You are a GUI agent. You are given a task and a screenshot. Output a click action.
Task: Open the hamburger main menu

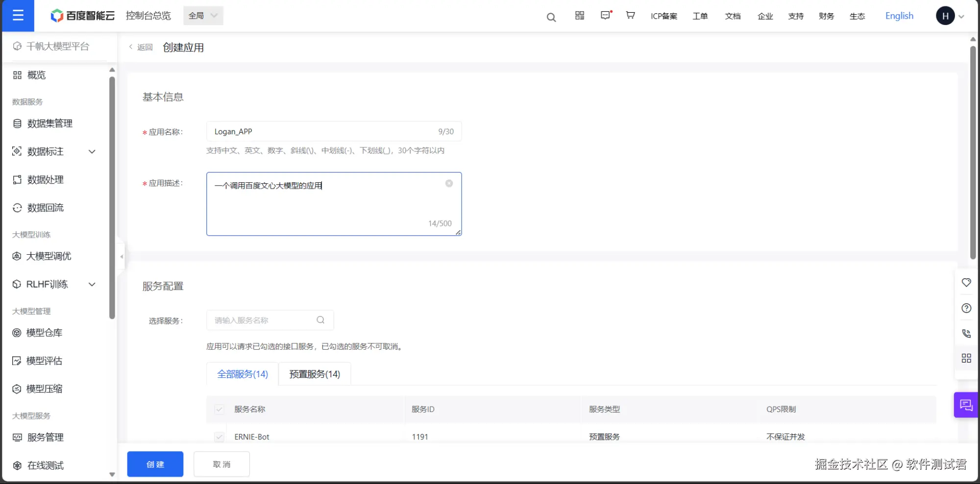(18, 16)
